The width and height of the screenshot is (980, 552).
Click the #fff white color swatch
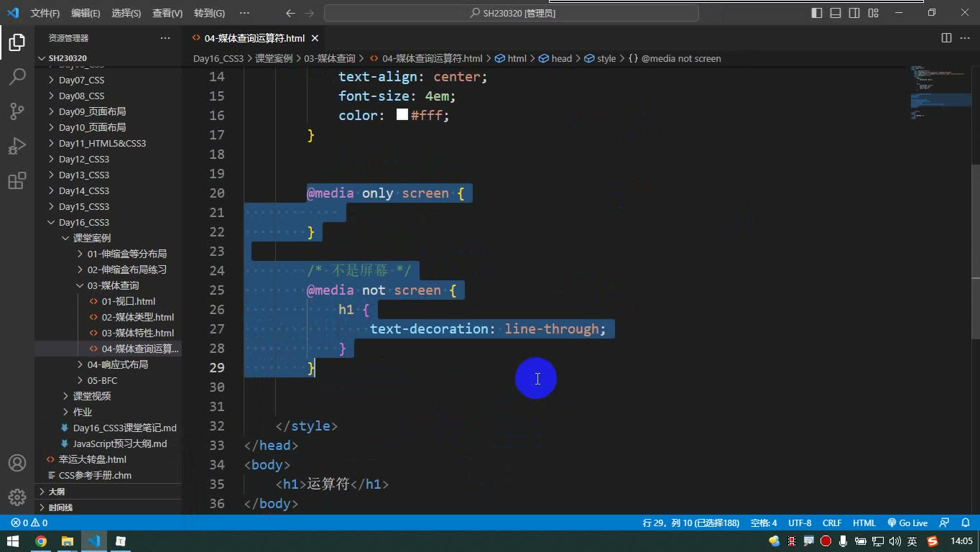click(402, 115)
